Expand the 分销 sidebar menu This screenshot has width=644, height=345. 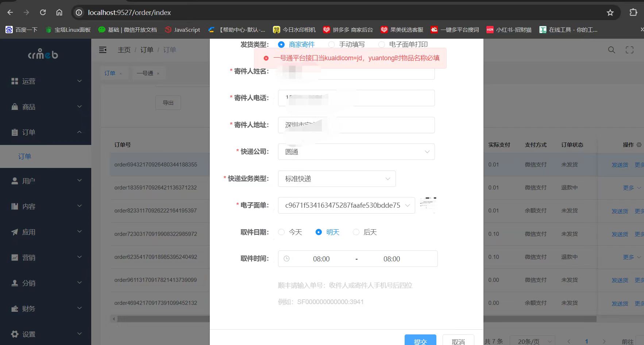click(46, 283)
